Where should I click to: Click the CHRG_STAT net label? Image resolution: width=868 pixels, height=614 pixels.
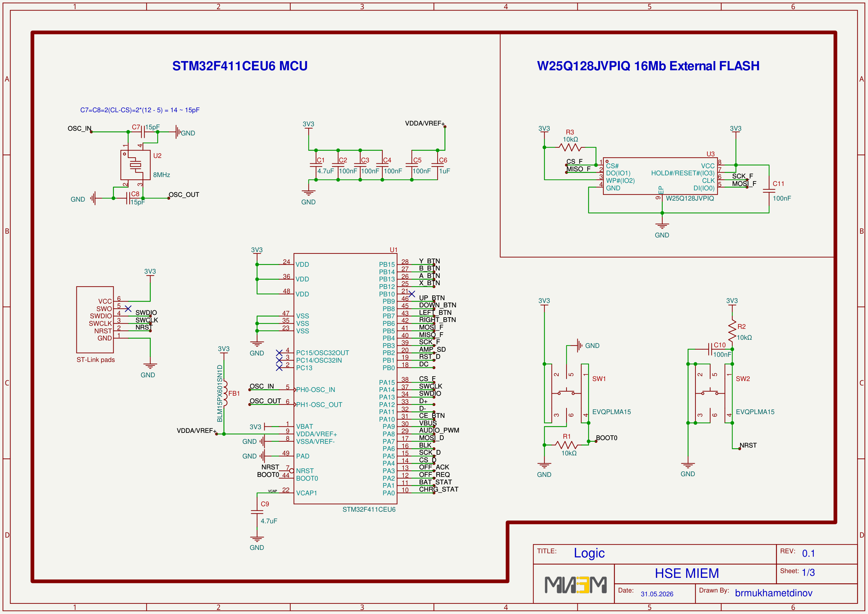click(439, 489)
